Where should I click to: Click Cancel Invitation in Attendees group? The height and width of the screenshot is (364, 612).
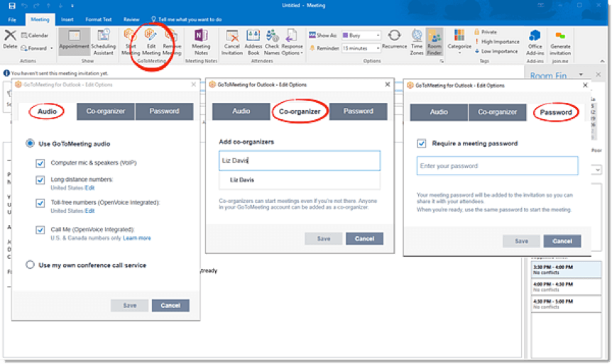coord(232,41)
